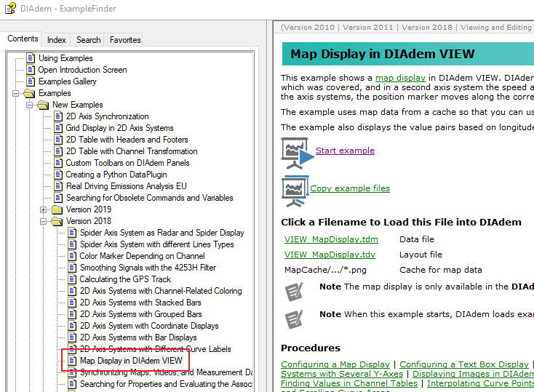Open the VIEW_MapDisplay.tdv layout file link

pos(330,255)
